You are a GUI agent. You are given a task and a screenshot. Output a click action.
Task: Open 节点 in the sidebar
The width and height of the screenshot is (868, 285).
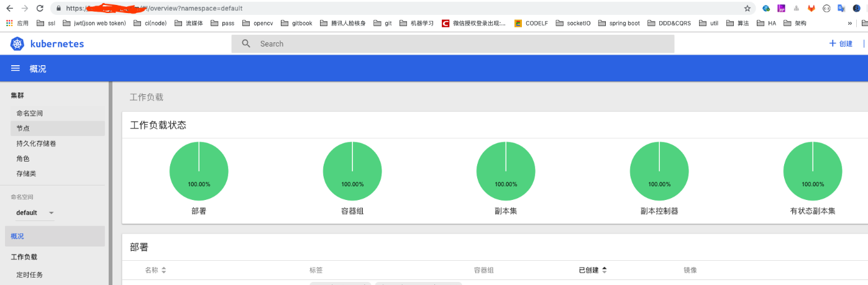[58, 129]
